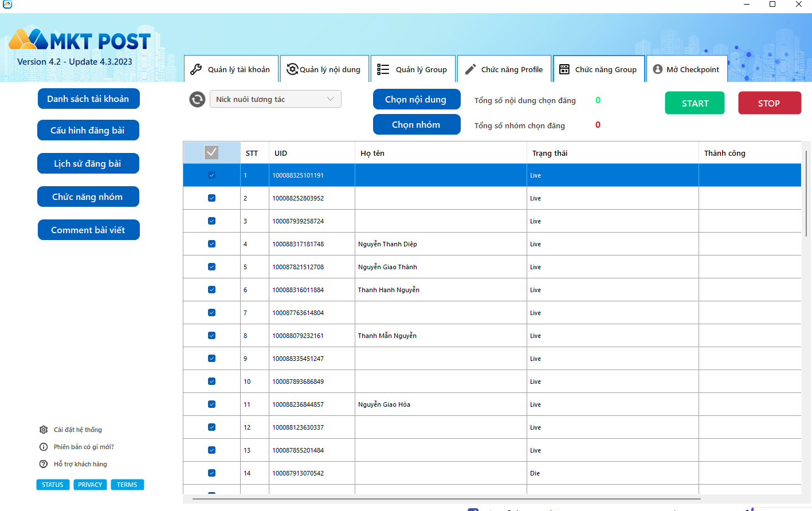812x511 pixels.
Task: Click the horizontal scrollbar below the table
Action: tap(446, 499)
